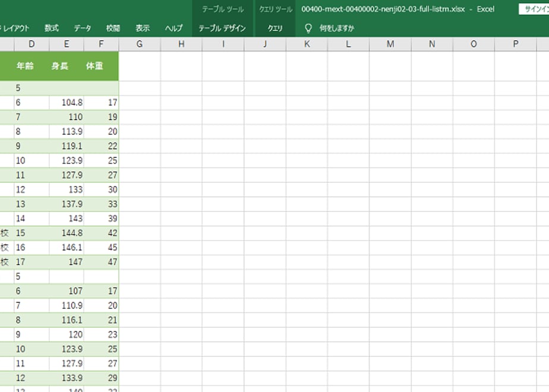Select the cell with weight 47
The image size is (549, 392).
pyautogui.click(x=101, y=262)
